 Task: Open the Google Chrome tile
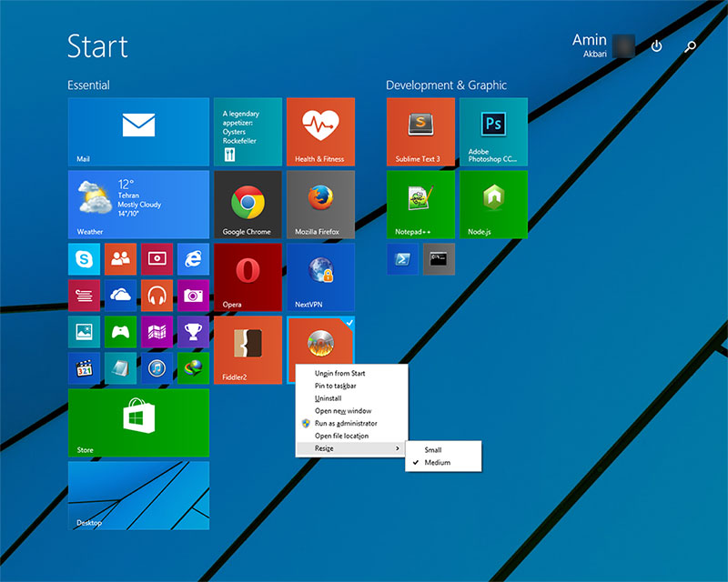point(248,205)
